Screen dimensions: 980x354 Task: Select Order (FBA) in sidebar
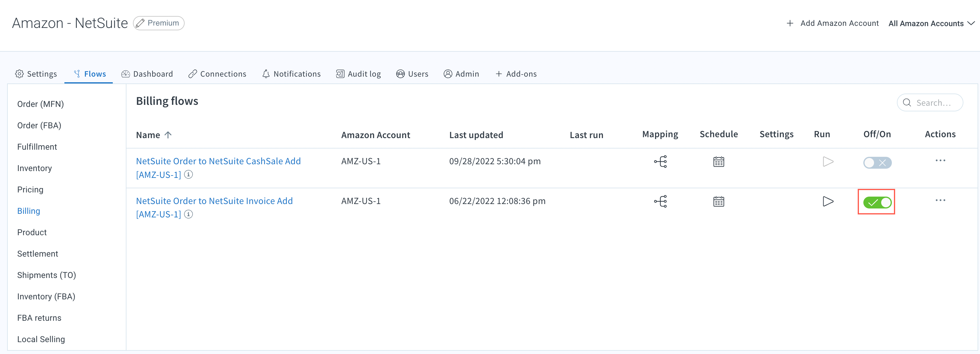click(x=39, y=125)
